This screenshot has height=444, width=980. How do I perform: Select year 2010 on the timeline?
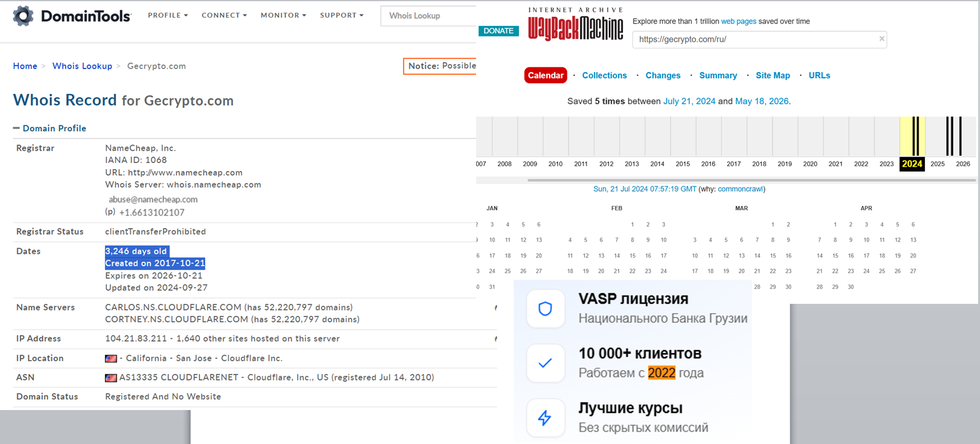pyautogui.click(x=555, y=164)
